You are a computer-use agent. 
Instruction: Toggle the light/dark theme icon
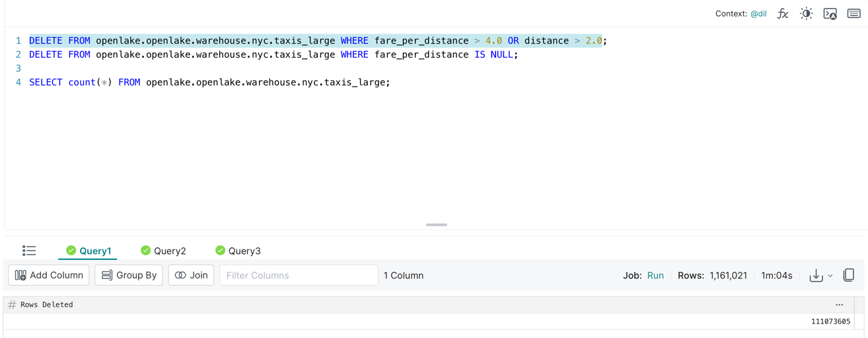806,14
